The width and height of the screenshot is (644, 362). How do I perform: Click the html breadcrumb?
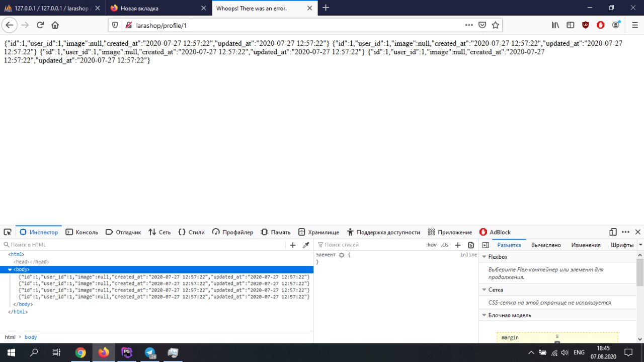[x=10, y=337]
